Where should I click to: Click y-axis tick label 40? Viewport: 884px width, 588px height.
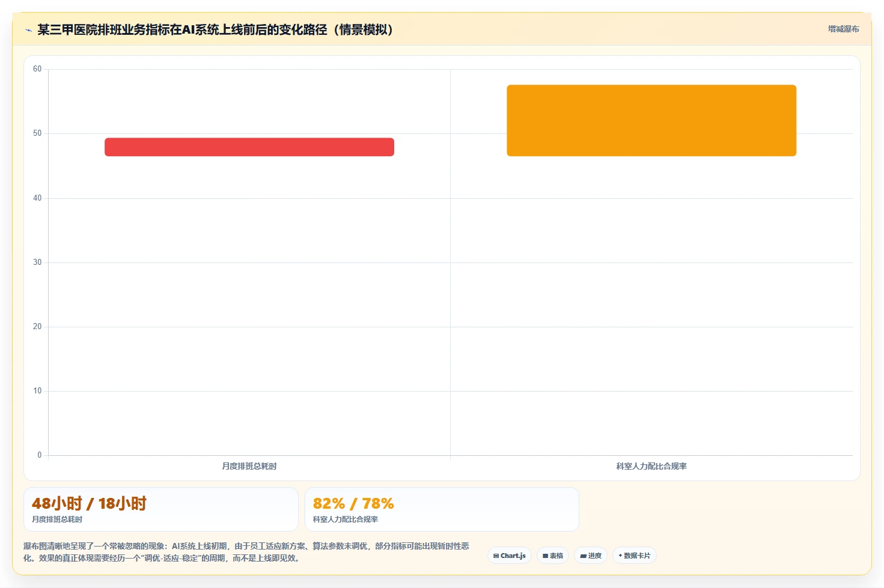coord(37,198)
